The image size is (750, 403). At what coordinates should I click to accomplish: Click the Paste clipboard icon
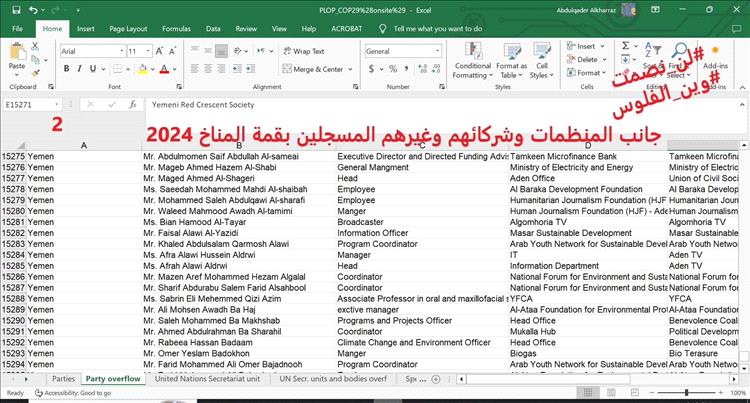17,52
